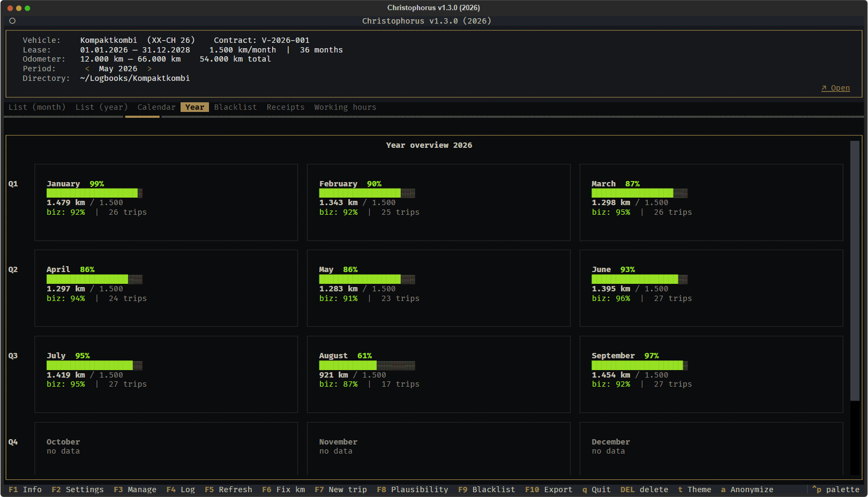The width and height of the screenshot is (868, 497).
Task: Click November no data card
Action: click(439, 449)
